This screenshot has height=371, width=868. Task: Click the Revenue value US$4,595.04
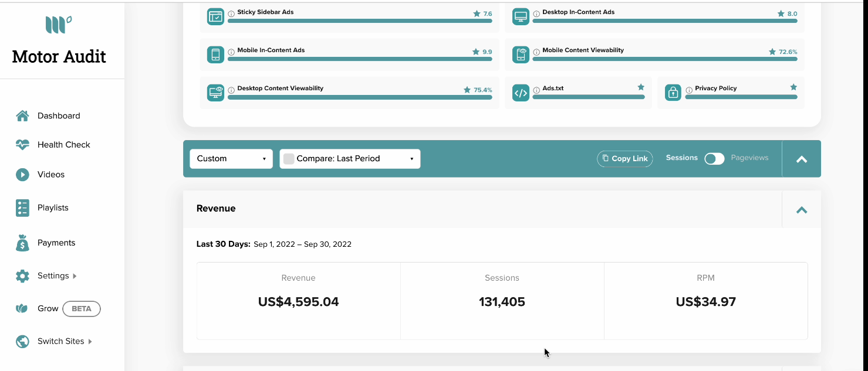(x=298, y=302)
